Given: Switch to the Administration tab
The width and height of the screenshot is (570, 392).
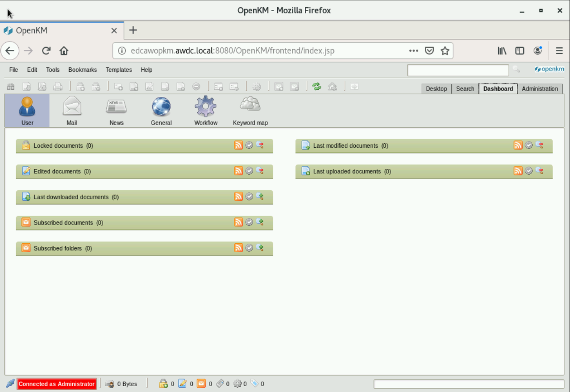Looking at the screenshot, I should coord(540,88).
